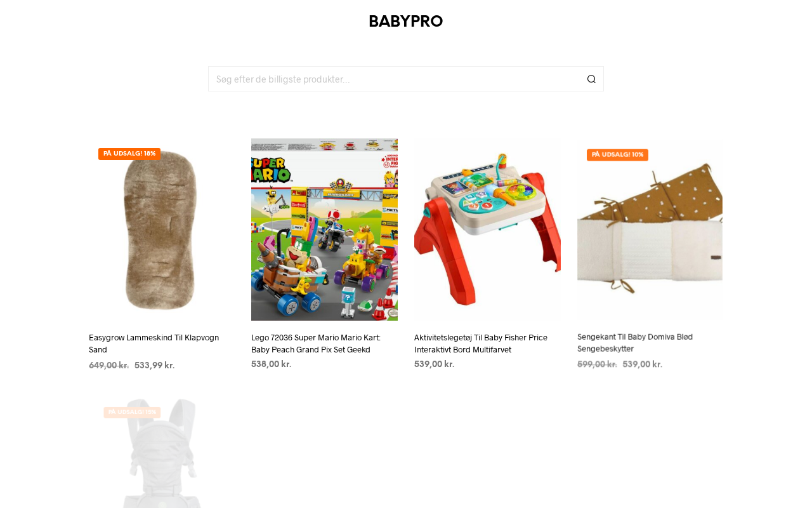
Task: Click Sengekant Til Baby Domiva title
Action: coord(635,343)
